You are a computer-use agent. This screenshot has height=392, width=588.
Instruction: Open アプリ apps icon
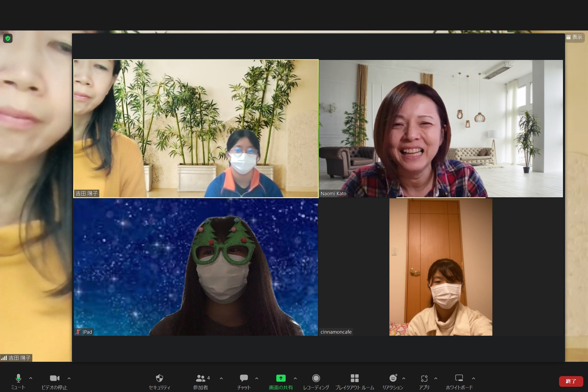[424, 381]
